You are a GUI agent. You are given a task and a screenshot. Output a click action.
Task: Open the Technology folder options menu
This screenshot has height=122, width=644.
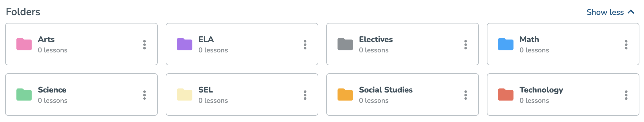[x=626, y=95]
